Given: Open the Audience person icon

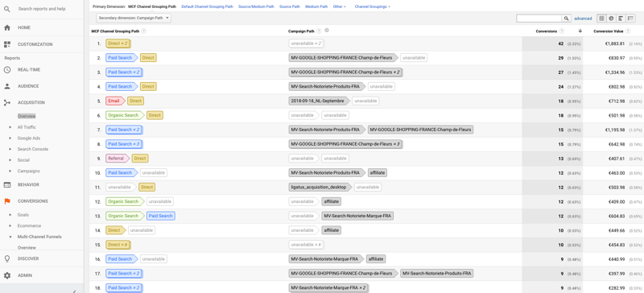Looking at the screenshot, I should click(7, 86).
